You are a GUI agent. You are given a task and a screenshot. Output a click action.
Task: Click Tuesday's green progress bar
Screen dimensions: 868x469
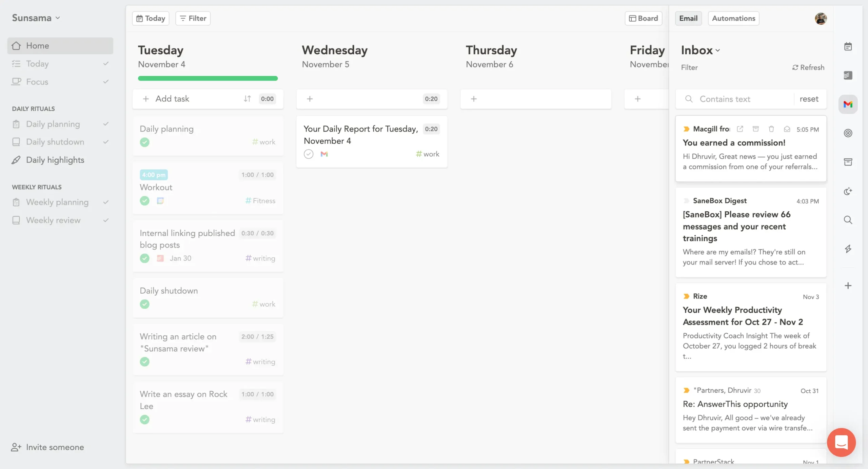pyautogui.click(x=208, y=78)
